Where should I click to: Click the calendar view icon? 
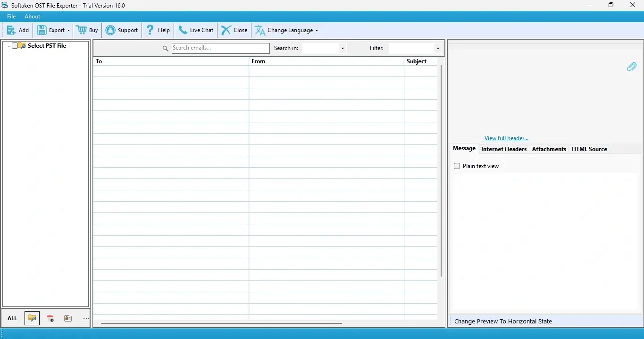[x=50, y=319]
